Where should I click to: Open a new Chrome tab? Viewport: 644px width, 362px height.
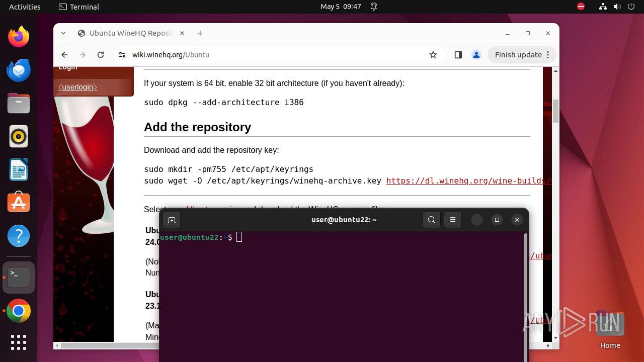tap(200, 33)
